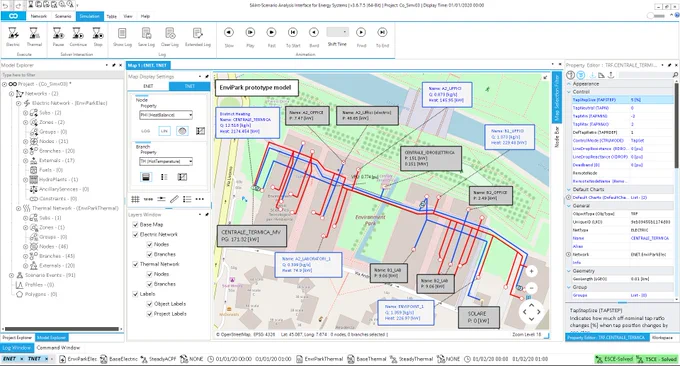This screenshot has height=366, width=680.
Task: Select LIN scale button for nodes
Action: point(164,131)
